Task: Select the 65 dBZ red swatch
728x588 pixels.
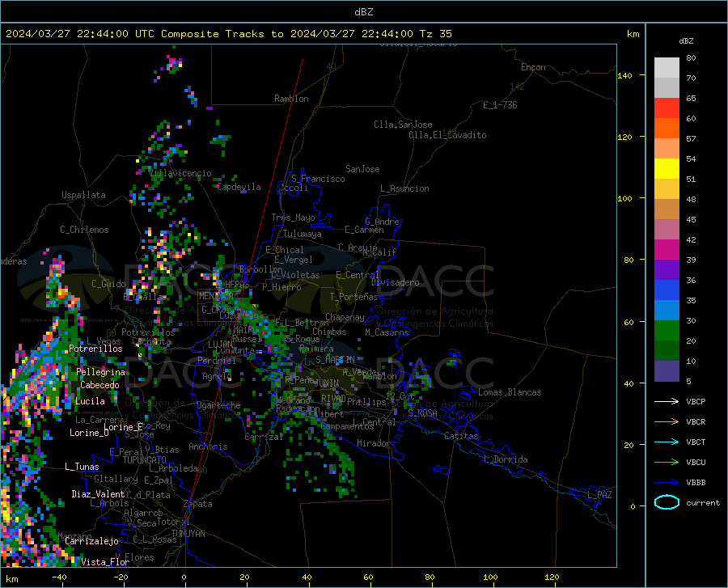Action: (667, 108)
